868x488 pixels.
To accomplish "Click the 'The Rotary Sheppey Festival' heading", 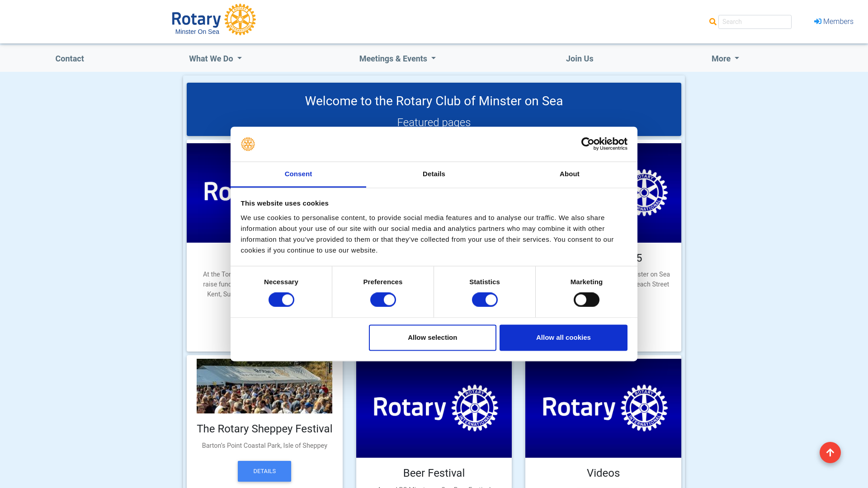I will coord(264,429).
